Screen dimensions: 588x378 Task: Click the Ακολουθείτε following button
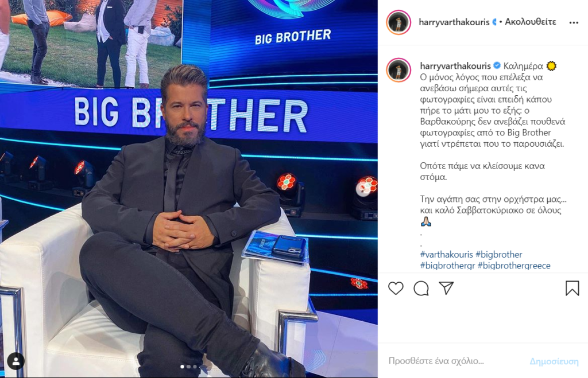coord(530,22)
